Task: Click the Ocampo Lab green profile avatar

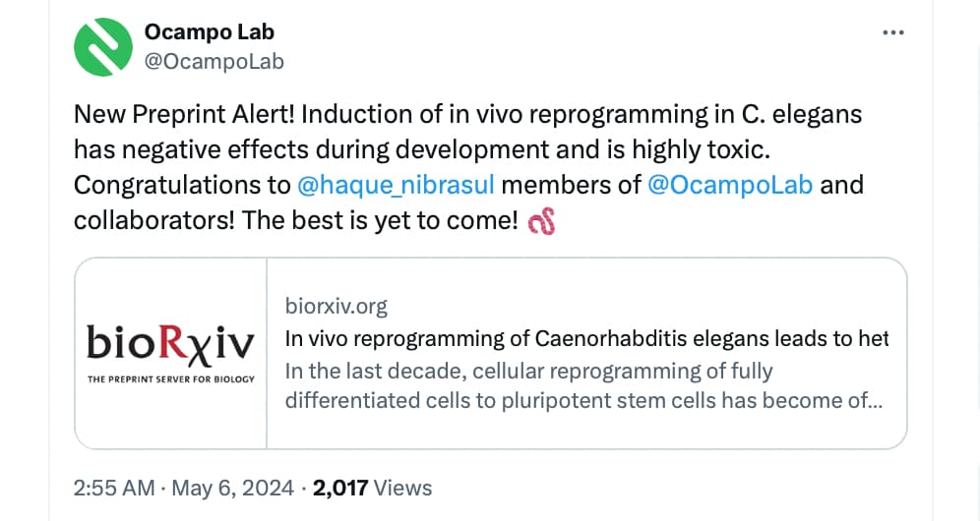Action: tap(103, 47)
